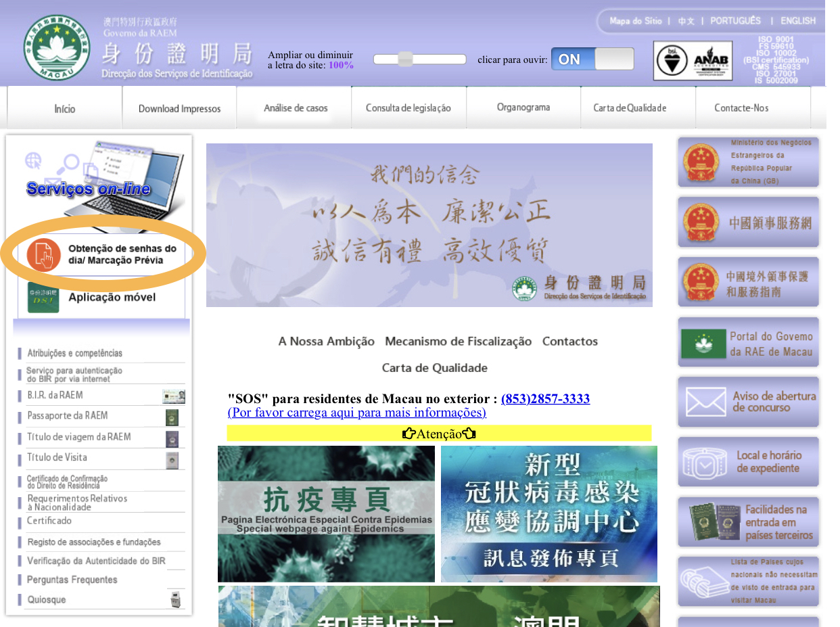
Task: Open the anti-epidemic special webpage banner
Action: click(326, 513)
